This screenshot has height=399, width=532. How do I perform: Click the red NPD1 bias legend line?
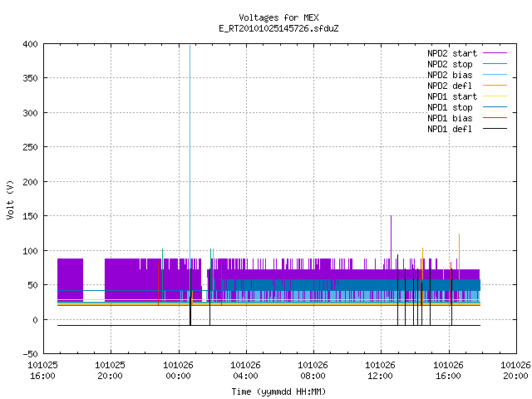pos(495,118)
